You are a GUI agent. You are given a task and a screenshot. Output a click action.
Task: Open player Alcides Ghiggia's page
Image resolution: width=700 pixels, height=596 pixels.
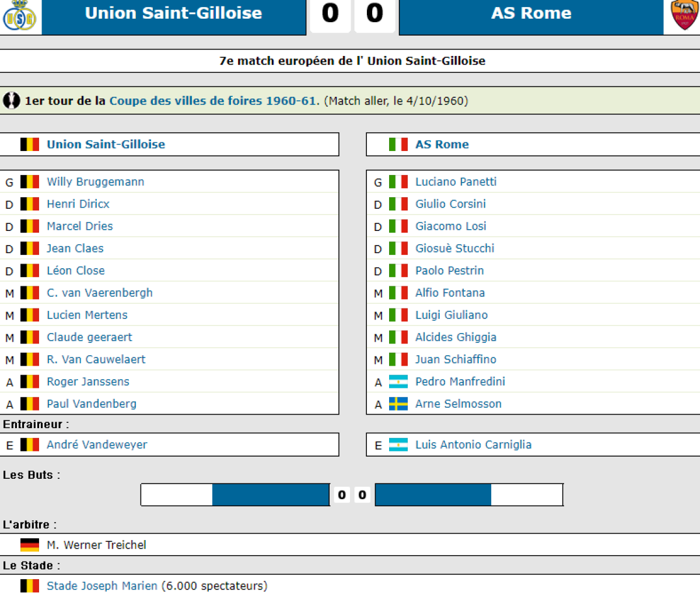456,338
